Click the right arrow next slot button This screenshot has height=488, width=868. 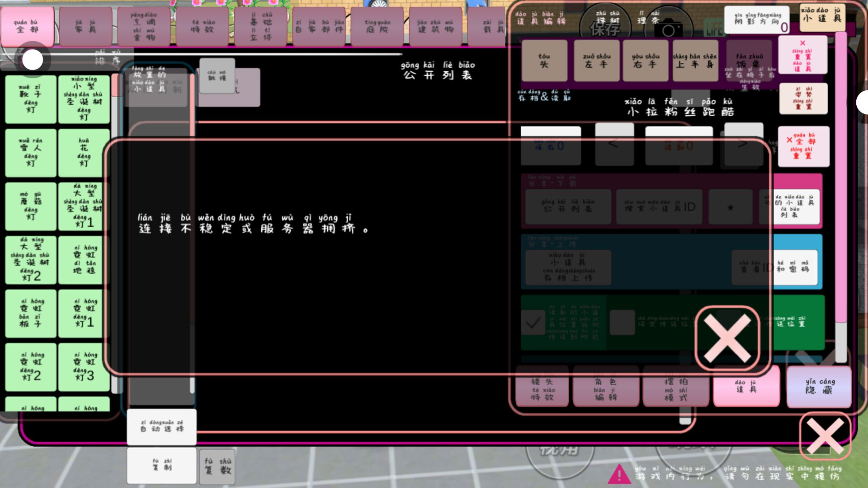pyautogui.click(x=743, y=145)
